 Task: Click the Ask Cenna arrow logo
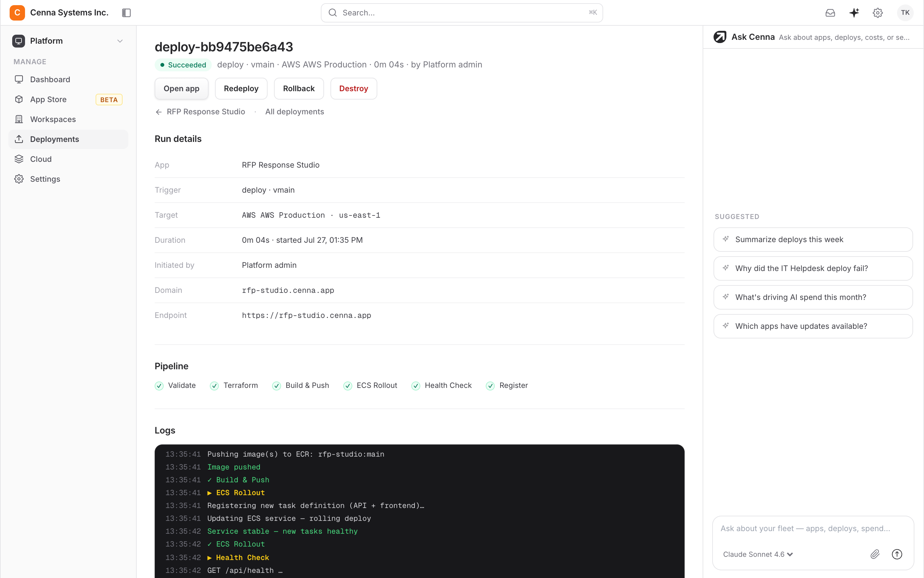point(720,37)
